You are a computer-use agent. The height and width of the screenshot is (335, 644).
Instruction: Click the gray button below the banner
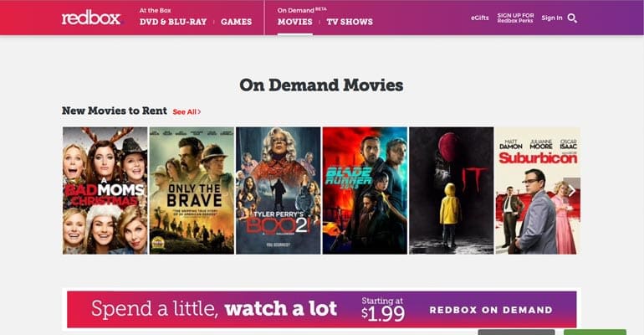[x=516, y=332]
